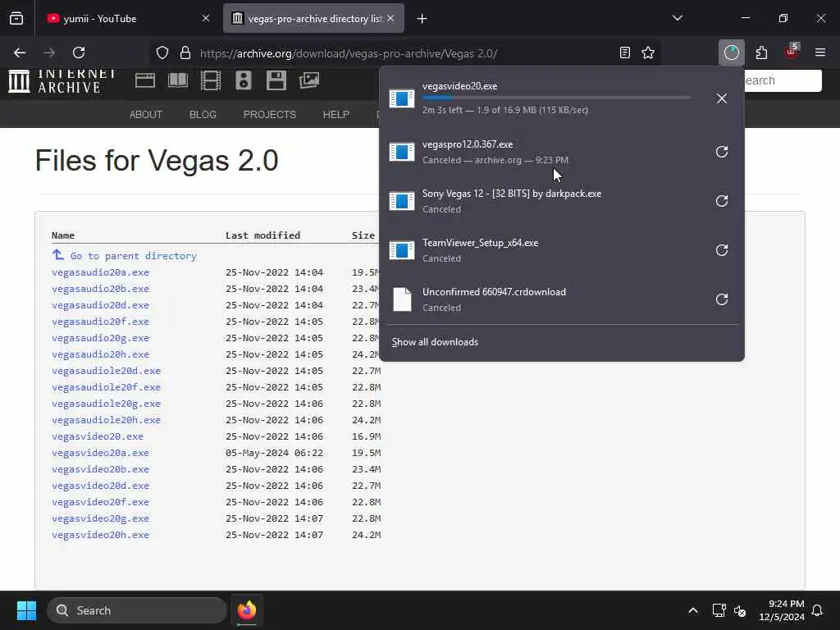840x630 pixels.
Task: Open Firefox from the taskbar
Action: tap(247, 610)
